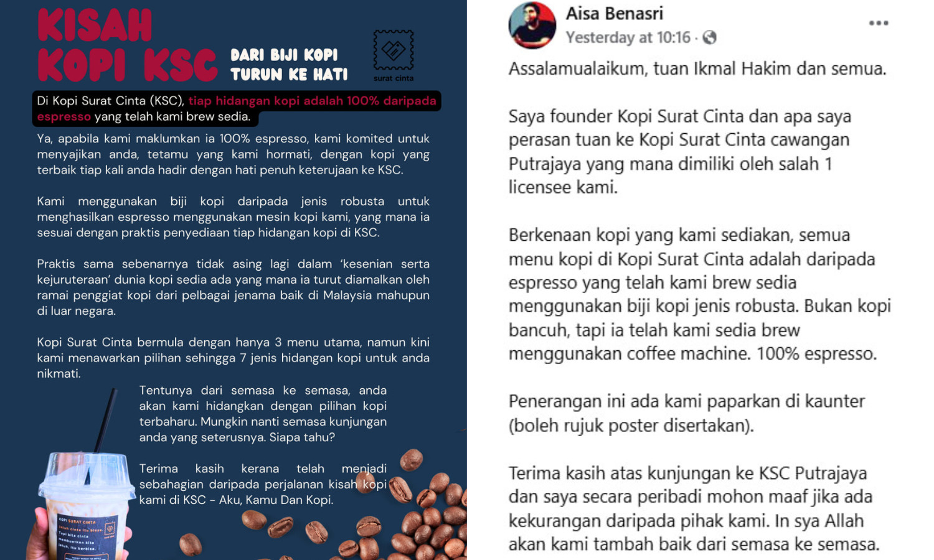This screenshot has height=560, width=934.
Task: Click the single coffee bean near 'menjadi'
Action: click(x=411, y=460)
